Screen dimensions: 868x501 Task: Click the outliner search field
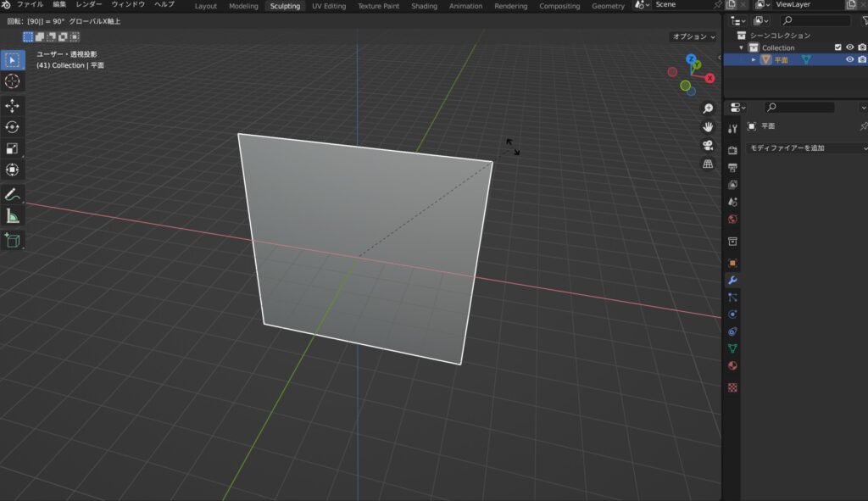pos(815,20)
